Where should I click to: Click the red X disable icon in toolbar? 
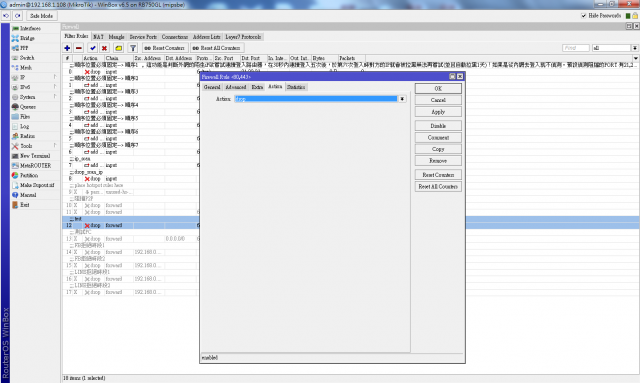click(x=104, y=48)
